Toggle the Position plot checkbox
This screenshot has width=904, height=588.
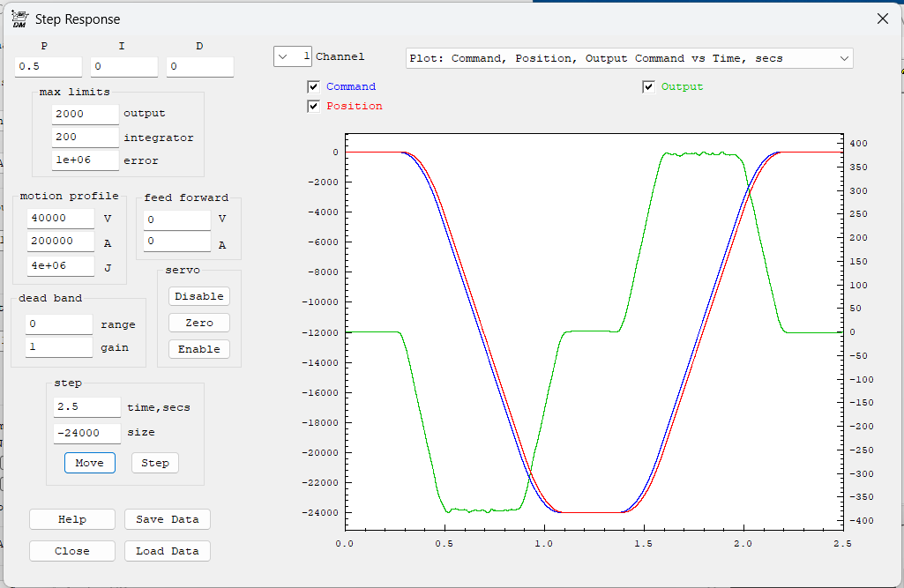pyautogui.click(x=313, y=106)
